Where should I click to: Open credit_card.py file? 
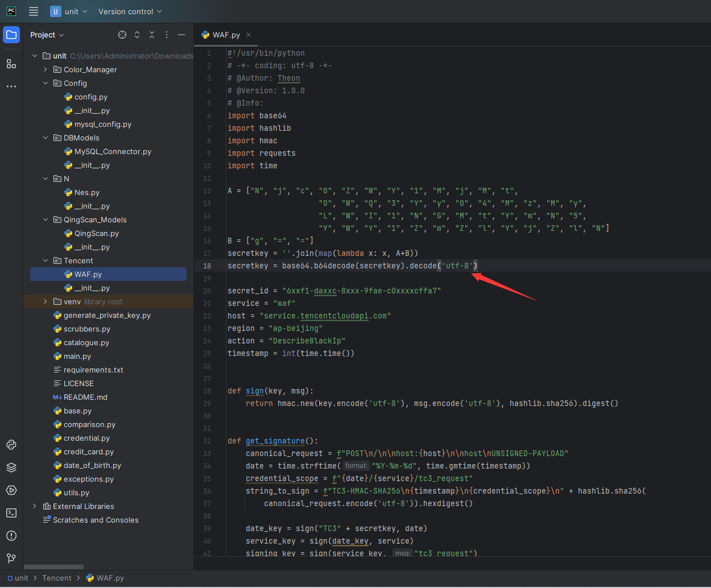tap(84, 452)
